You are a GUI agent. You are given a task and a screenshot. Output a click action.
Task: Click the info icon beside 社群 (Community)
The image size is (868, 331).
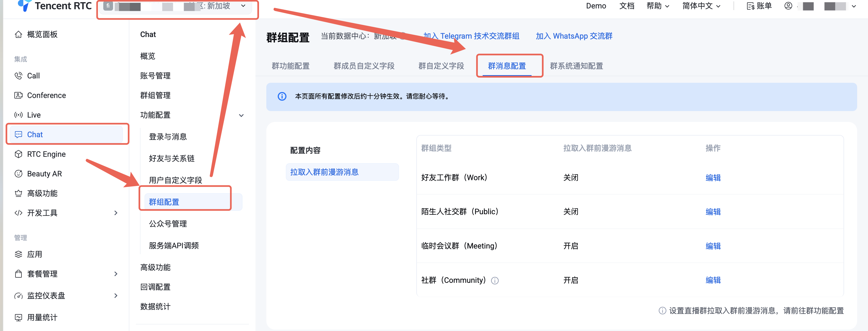[495, 281]
